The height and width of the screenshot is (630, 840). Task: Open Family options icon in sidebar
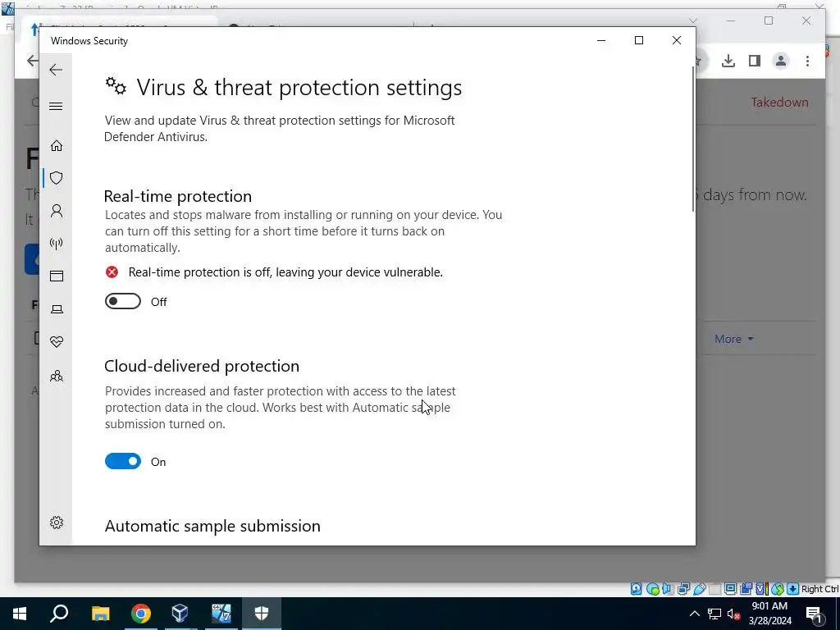click(x=57, y=376)
